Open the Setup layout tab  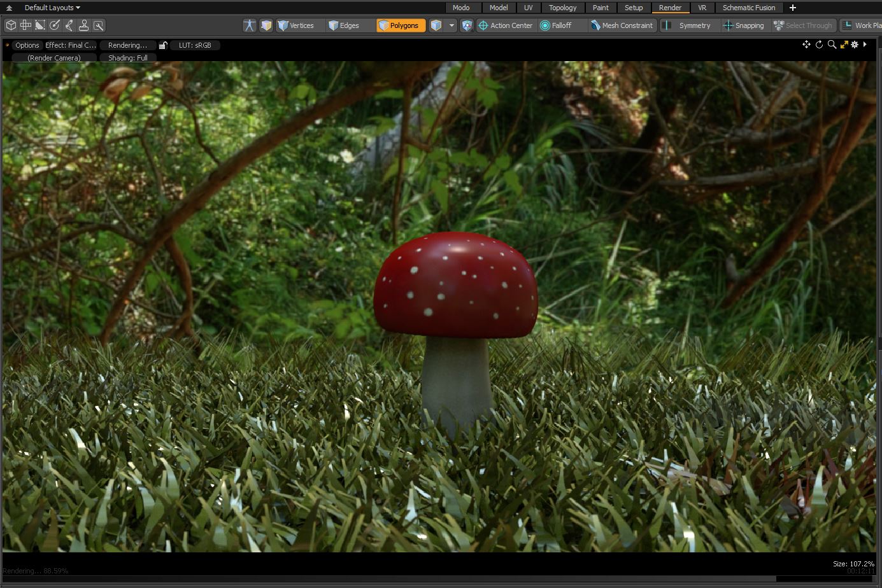(x=634, y=8)
